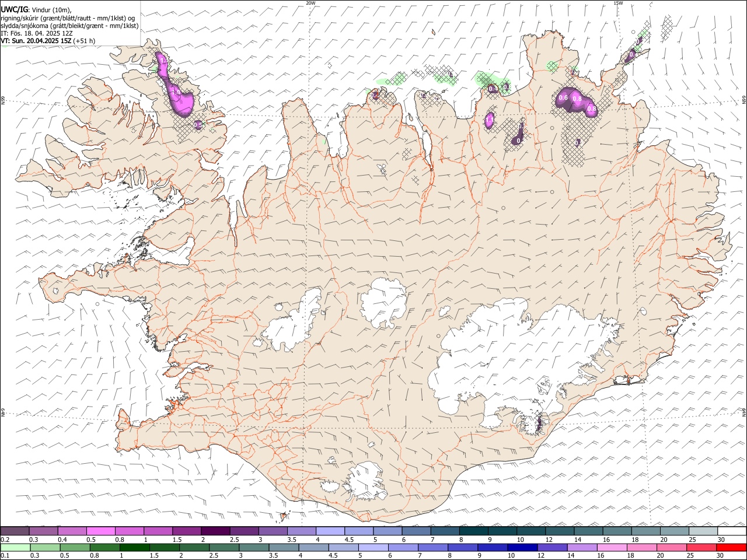Select the snow swatch between 1.5 and 2
Screen dimensions: 747x560
(x=187, y=531)
